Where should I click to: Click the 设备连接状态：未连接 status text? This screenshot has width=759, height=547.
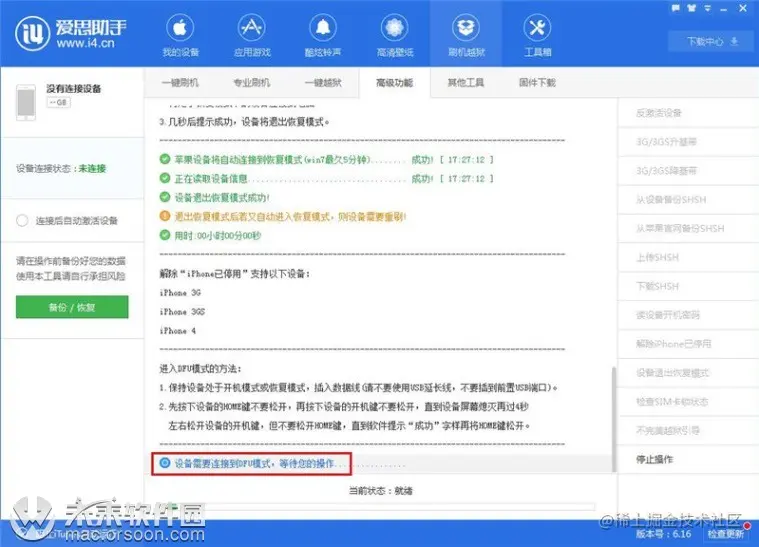pos(61,168)
